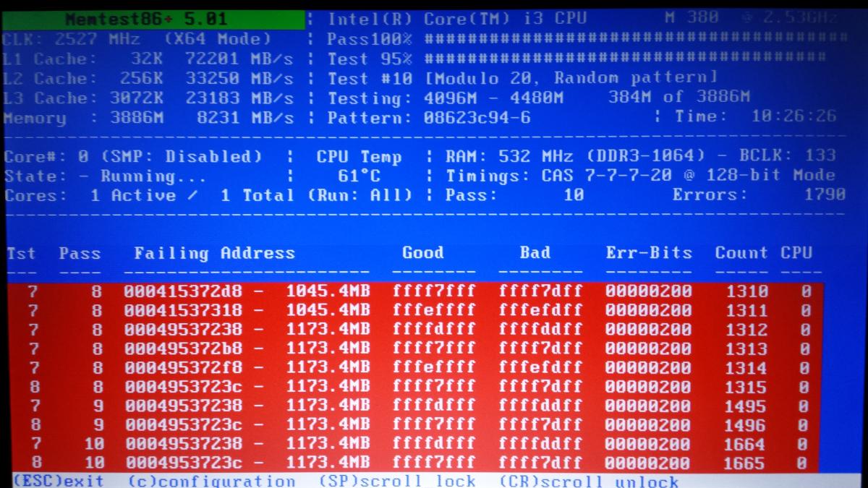Click failing address 000415372d8
Image resolution: width=868 pixels, height=488 pixels.
[x=183, y=291]
